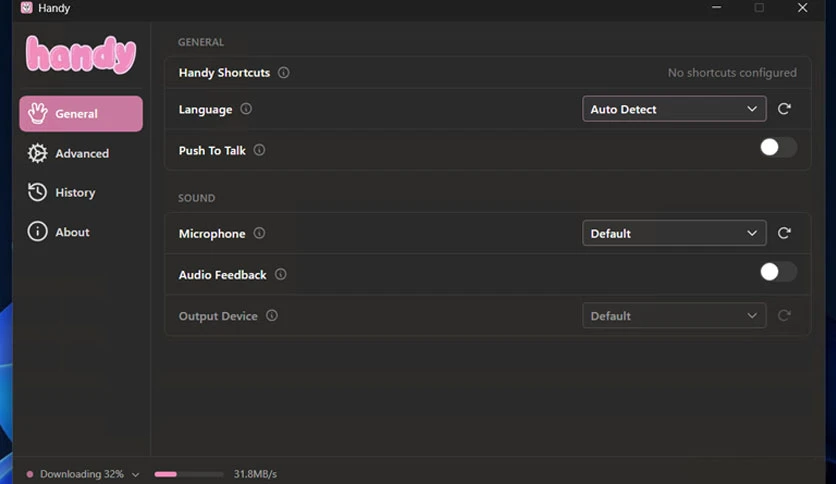Show info tooltip for Language
Screen dimensions: 836x484
pos(246,109)
